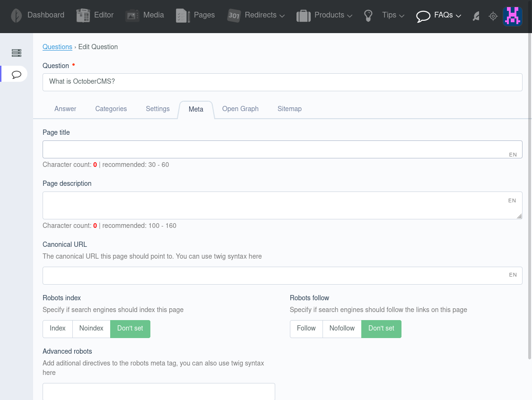The height and width of the screenshot is (400, 532).
Task: Click EN language selector in Page title
Action: pos(513,155)
